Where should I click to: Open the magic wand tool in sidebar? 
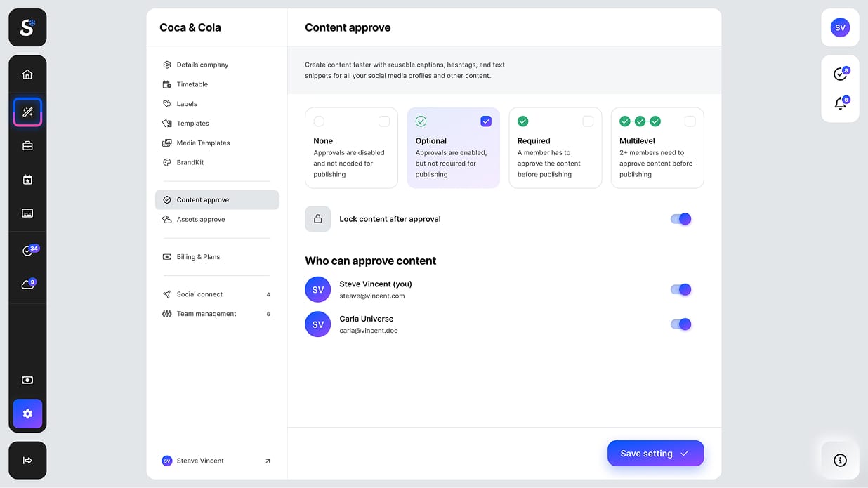coord(27,112)
